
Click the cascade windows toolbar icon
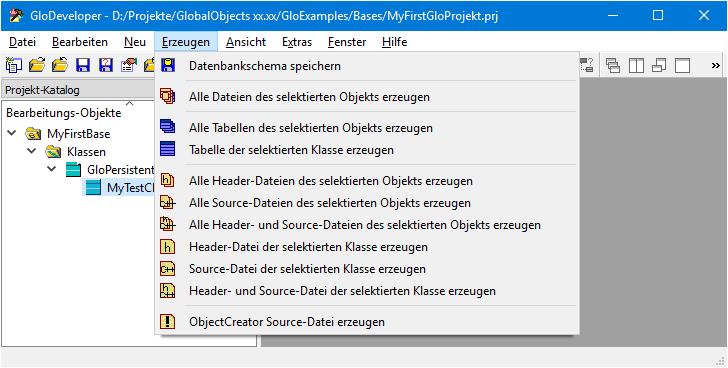click(x=613, y=65)
